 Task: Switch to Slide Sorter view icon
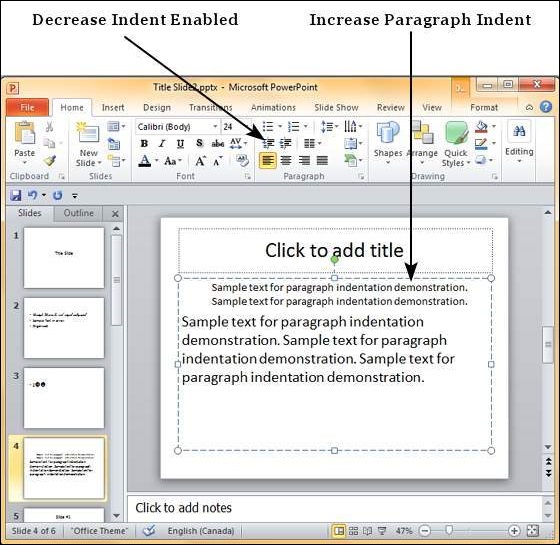point(353,531)
